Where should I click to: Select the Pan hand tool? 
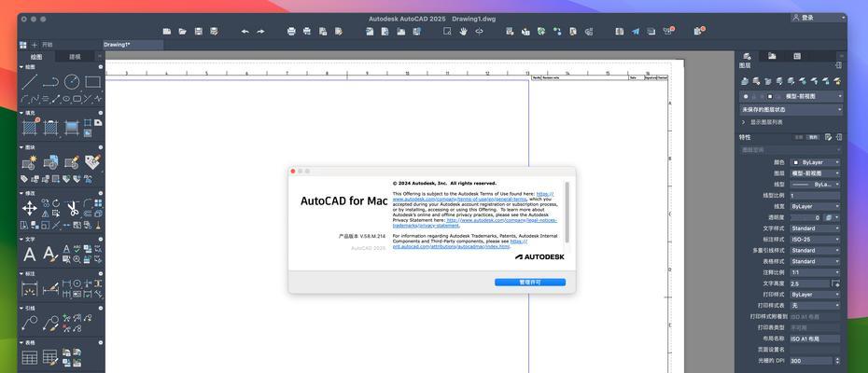pos(463,32)
